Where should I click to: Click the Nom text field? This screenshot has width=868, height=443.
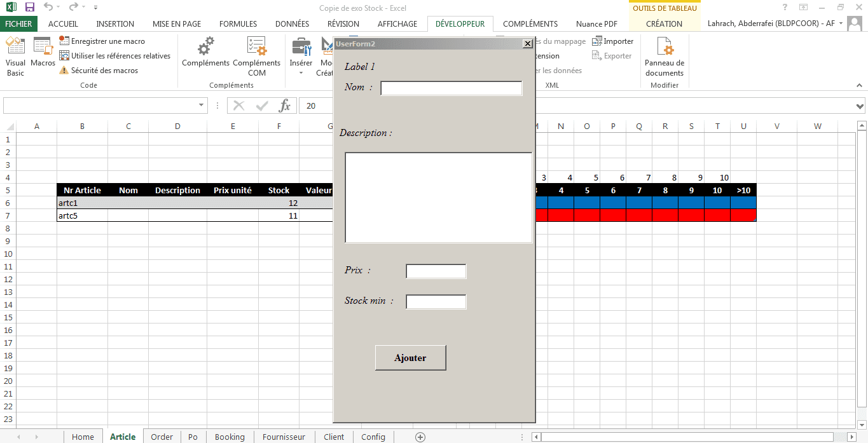451,88
